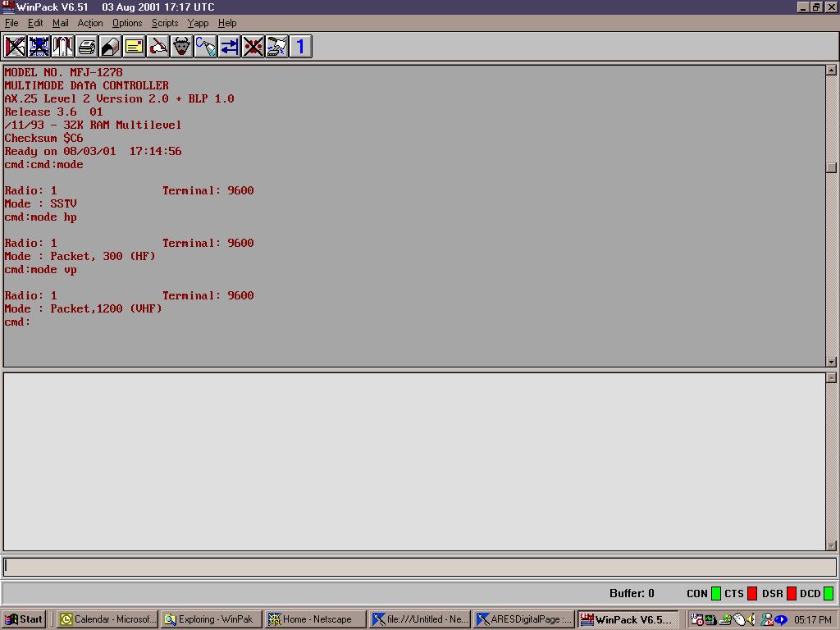Screen dimensions: 840x630
Task: Click the WinPack V6.5 taskbar button
Action: click(628, 619)
